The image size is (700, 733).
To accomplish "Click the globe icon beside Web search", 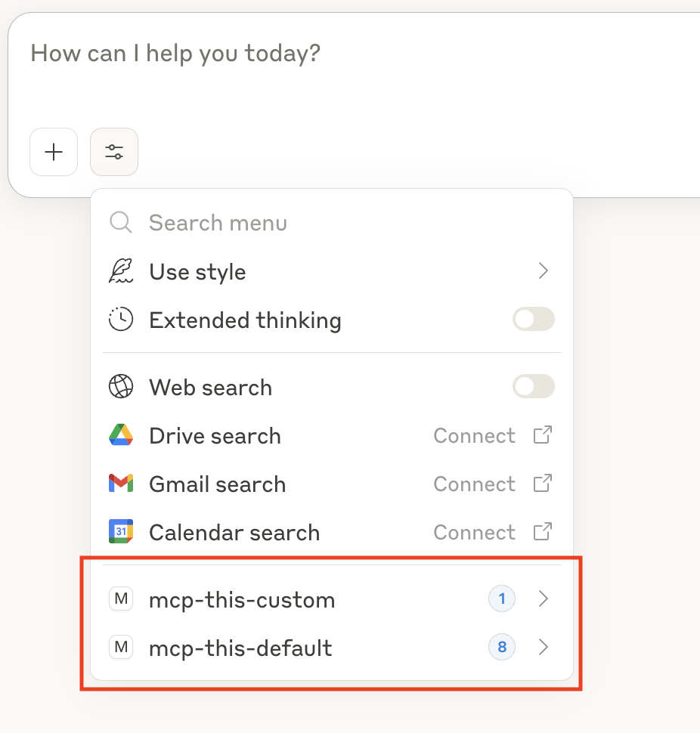I will click(x=121, y=387).
